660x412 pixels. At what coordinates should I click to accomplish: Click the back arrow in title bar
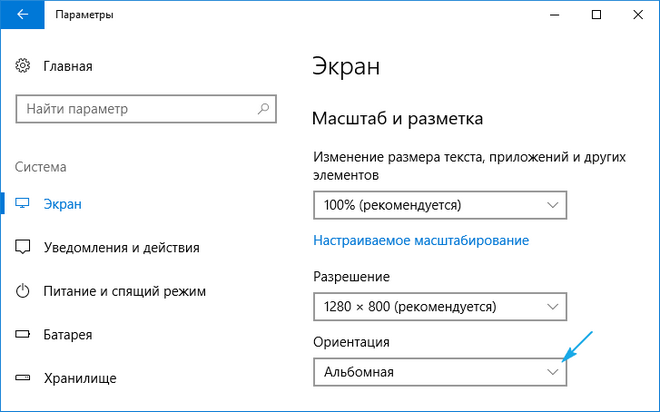tap(22, 15)
